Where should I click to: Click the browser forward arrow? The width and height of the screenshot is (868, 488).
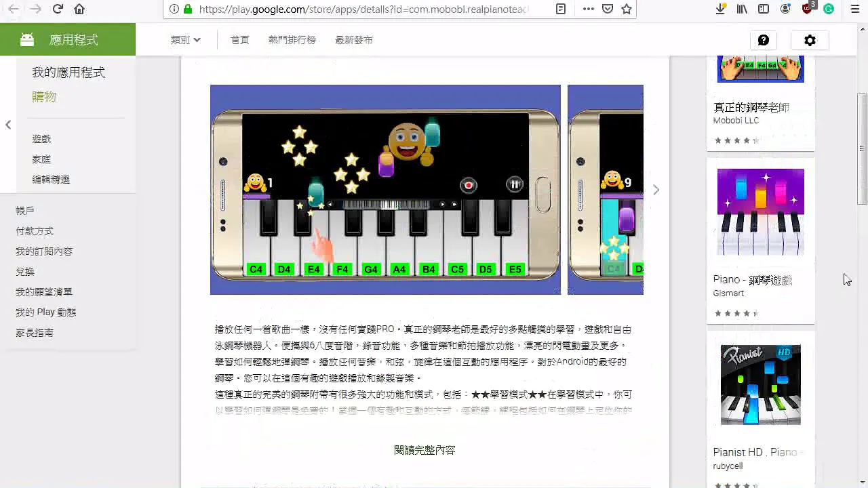coord(35,9)
